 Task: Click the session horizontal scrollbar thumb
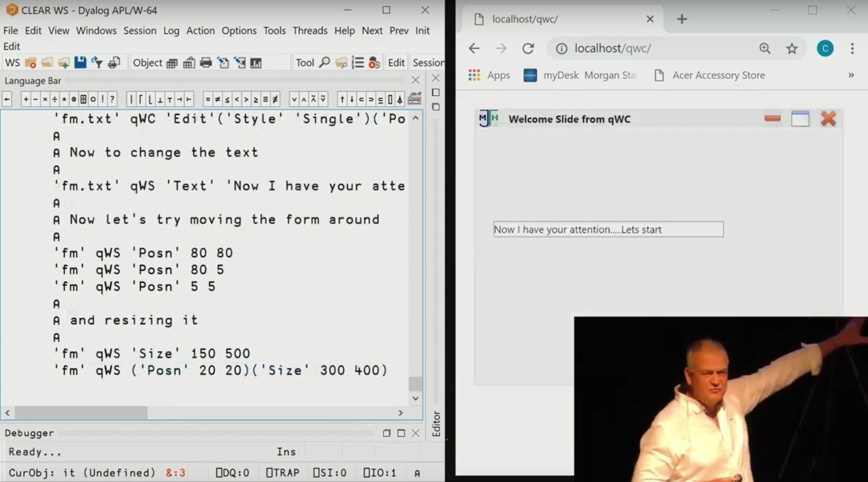(x=81, y=412)
